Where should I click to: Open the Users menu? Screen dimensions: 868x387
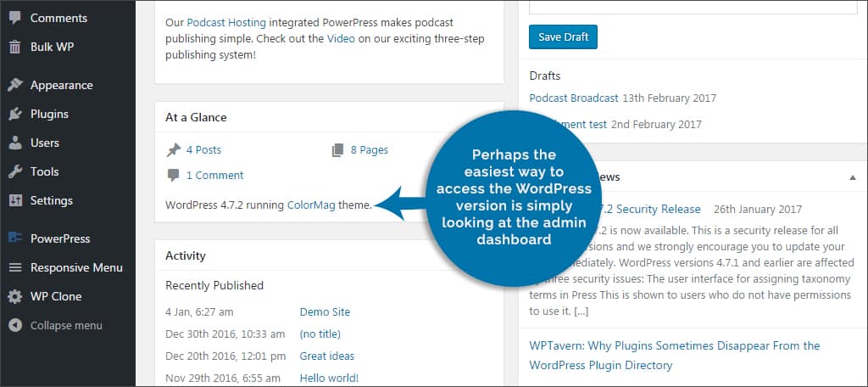(x=45, y=143)
